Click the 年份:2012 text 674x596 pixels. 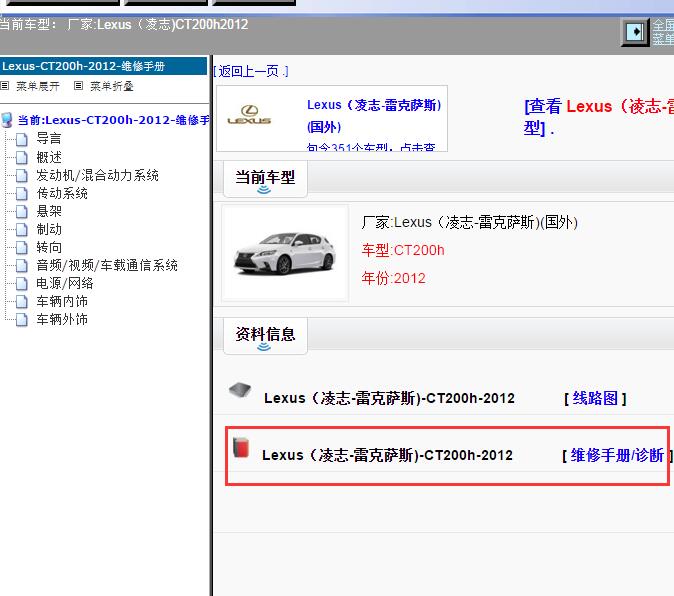(393, 278)
